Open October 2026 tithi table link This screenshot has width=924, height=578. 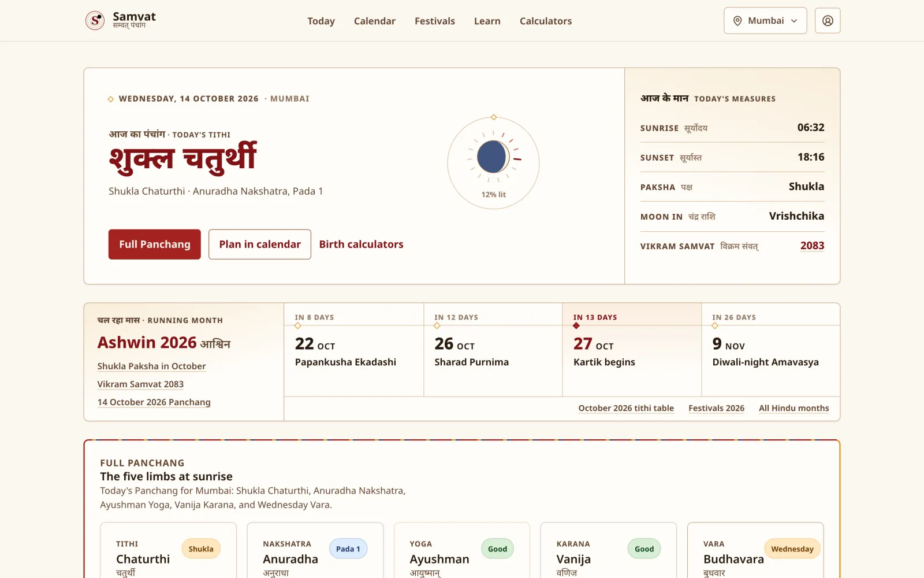pyautogui.click(x=626, y=408)
